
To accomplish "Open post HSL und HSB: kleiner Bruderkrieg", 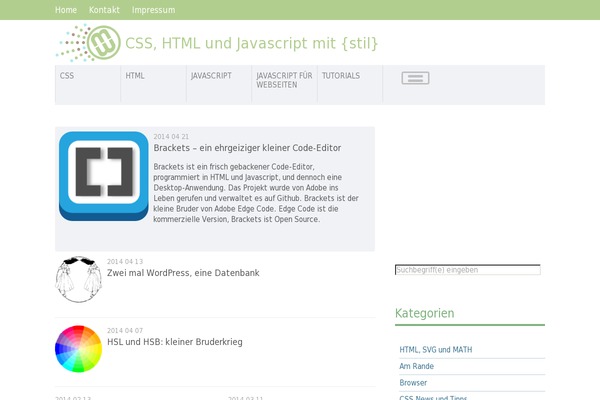I will point(174,342).
